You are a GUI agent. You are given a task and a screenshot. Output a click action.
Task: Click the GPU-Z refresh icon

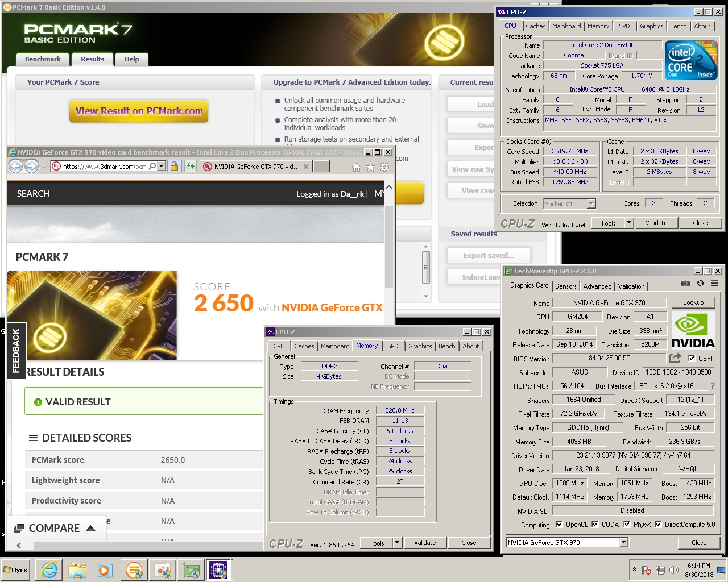click(x=700, y=283)
